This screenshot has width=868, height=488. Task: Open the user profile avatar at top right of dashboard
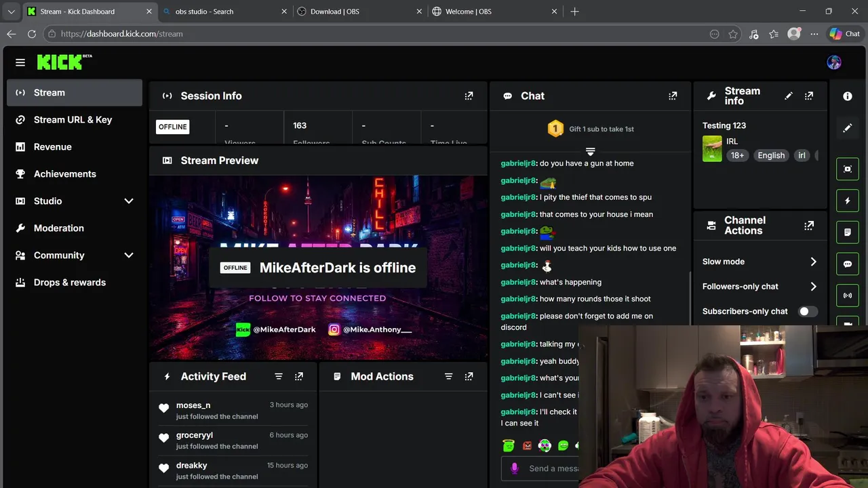coord(834,62)
